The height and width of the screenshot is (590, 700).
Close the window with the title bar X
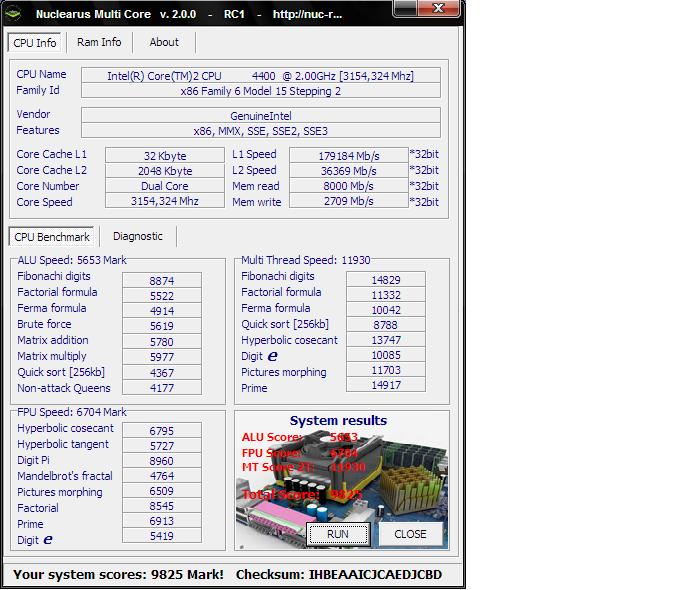click(439, 8)
